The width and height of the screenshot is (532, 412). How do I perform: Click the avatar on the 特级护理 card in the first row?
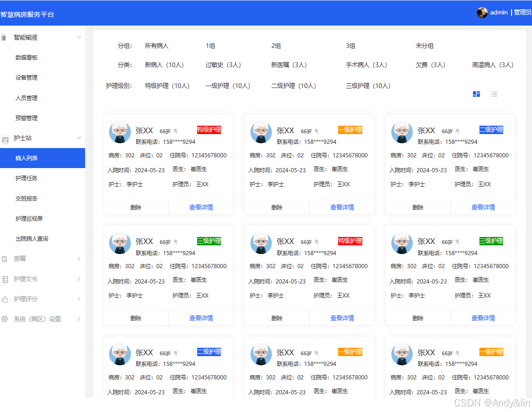(x=120, y=132)
